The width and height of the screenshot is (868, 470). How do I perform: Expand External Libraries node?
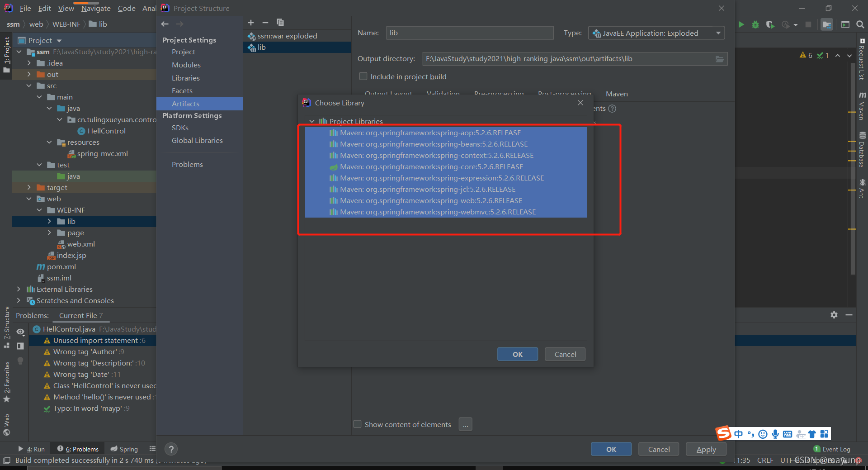tap(19, 289)
